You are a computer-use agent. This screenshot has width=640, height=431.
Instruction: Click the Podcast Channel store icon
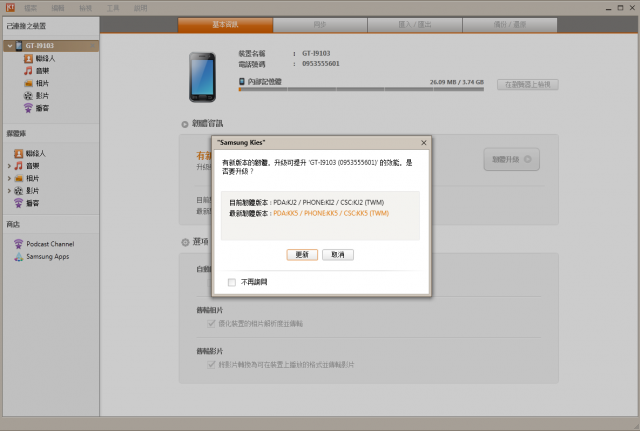coord(18,244)
